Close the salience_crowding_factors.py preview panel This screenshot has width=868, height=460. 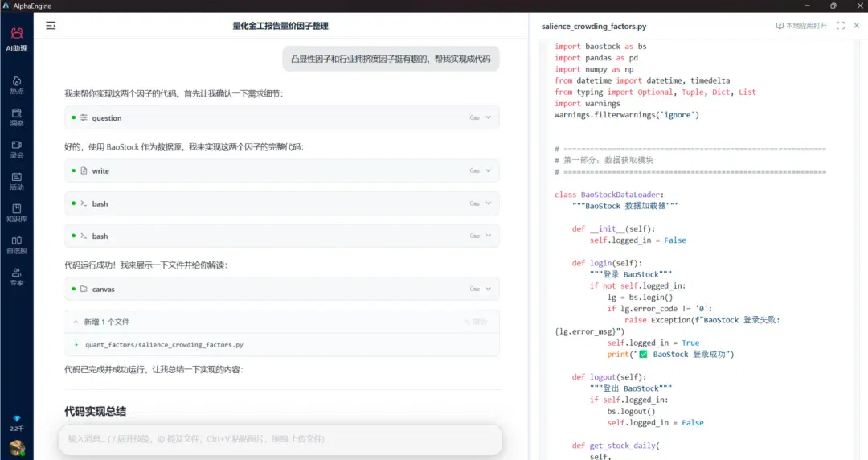(x=857, y=26)
